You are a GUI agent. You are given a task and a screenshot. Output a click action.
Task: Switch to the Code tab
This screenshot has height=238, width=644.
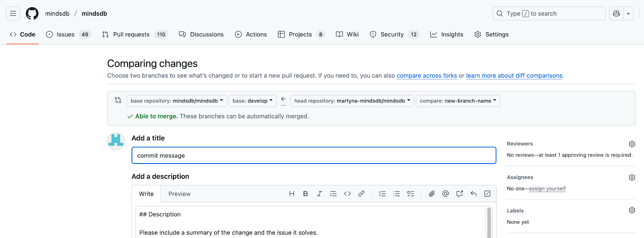point(23,34)
